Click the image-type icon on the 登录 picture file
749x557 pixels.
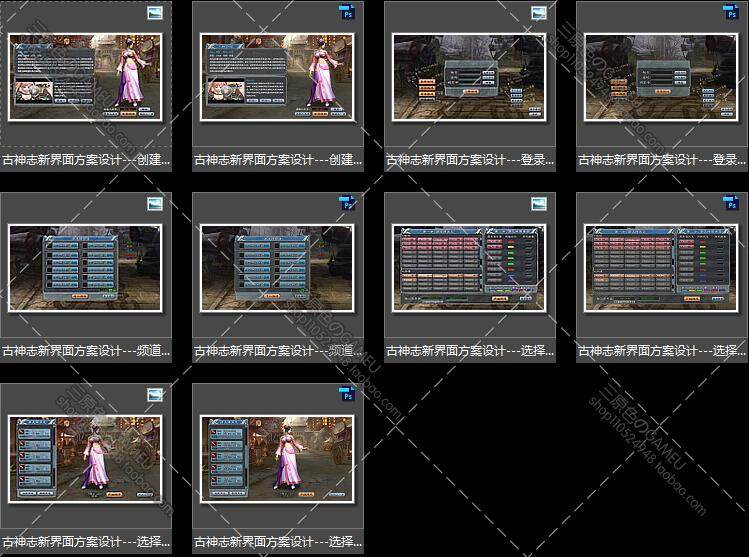(539, 13)
